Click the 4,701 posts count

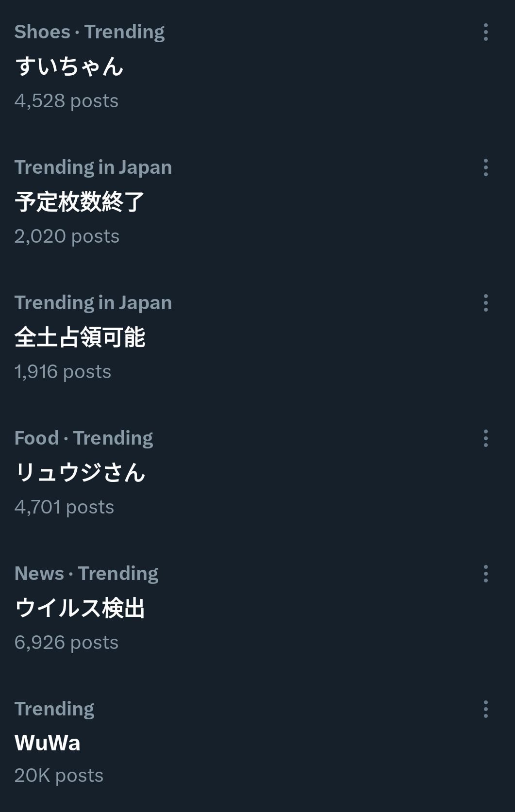tap(65, 507)
